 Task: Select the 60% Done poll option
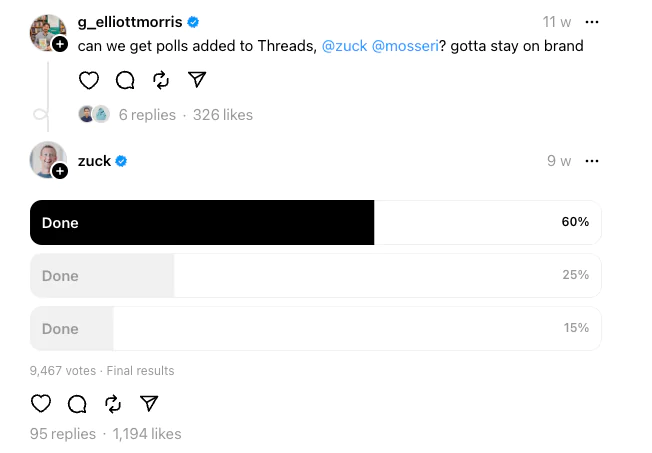coord(315,222)
